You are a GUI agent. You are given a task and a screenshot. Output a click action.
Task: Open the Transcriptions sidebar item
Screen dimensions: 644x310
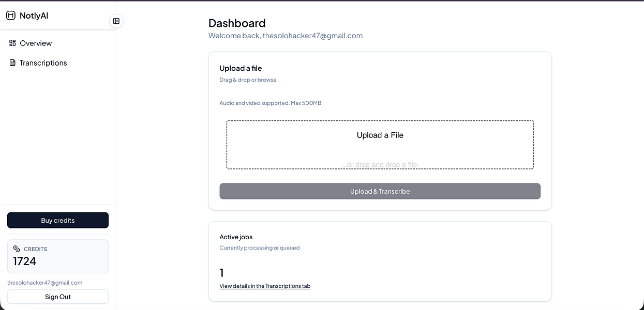(x=43, y=63)
